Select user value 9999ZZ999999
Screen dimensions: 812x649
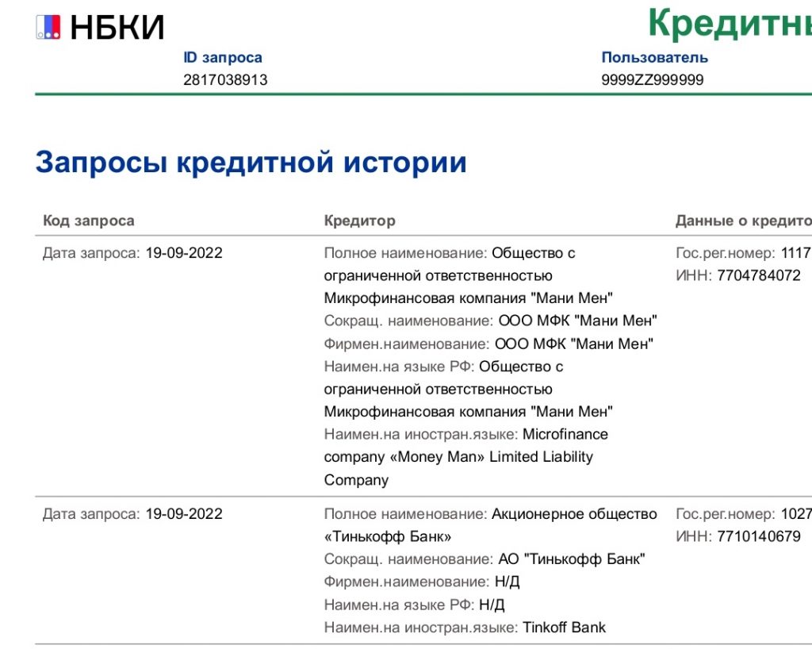653,80
